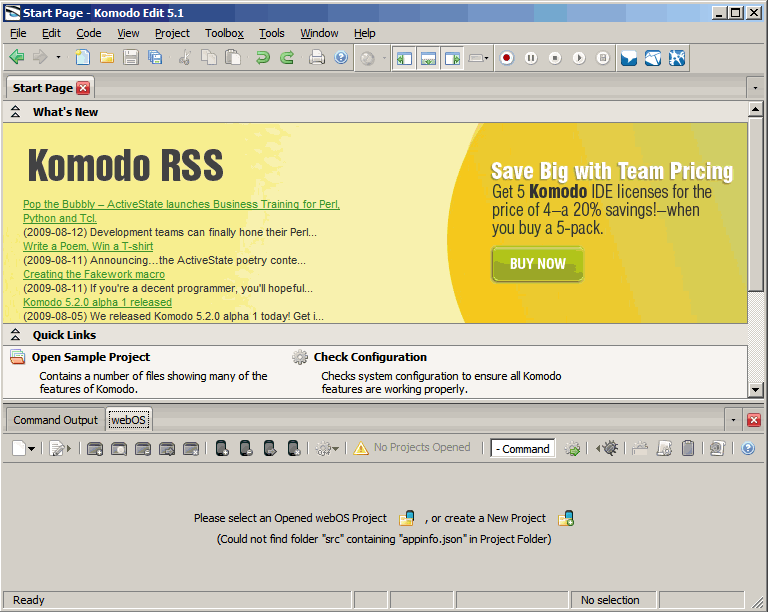Open the toolbar visibility dropdown
Screen dimensions: 768x612
478,58
